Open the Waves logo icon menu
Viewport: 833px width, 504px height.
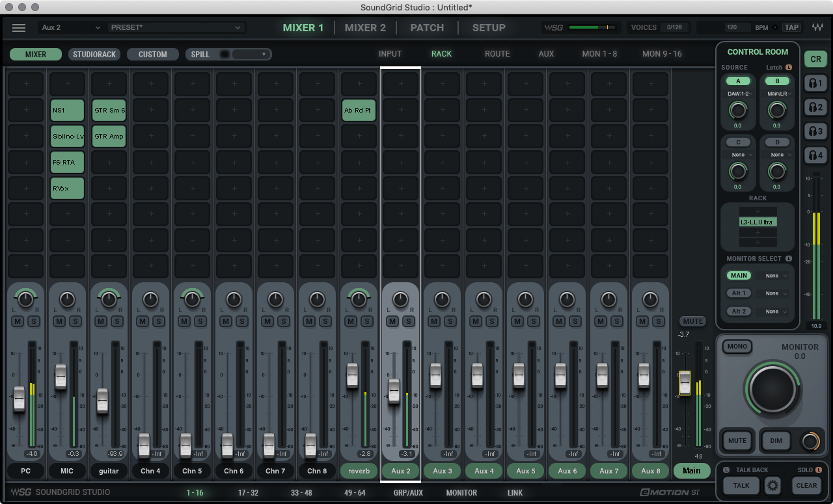817,28
